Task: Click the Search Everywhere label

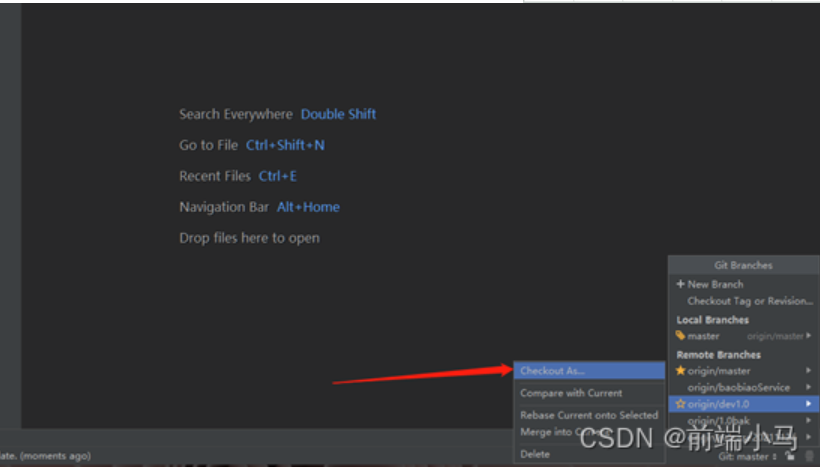Action: pos(236,114)
